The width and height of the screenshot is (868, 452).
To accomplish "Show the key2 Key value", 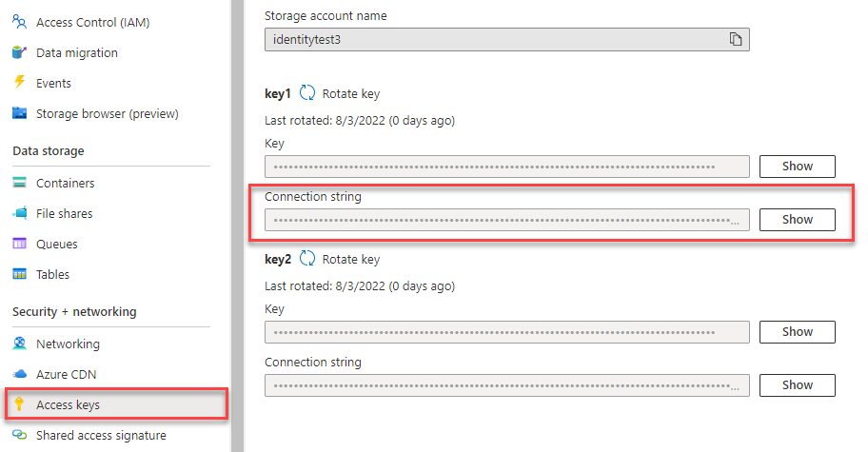I will (797, 332).
